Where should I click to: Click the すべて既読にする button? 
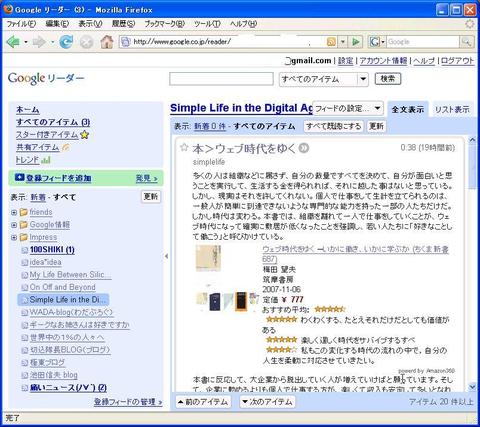coord(333,126)
